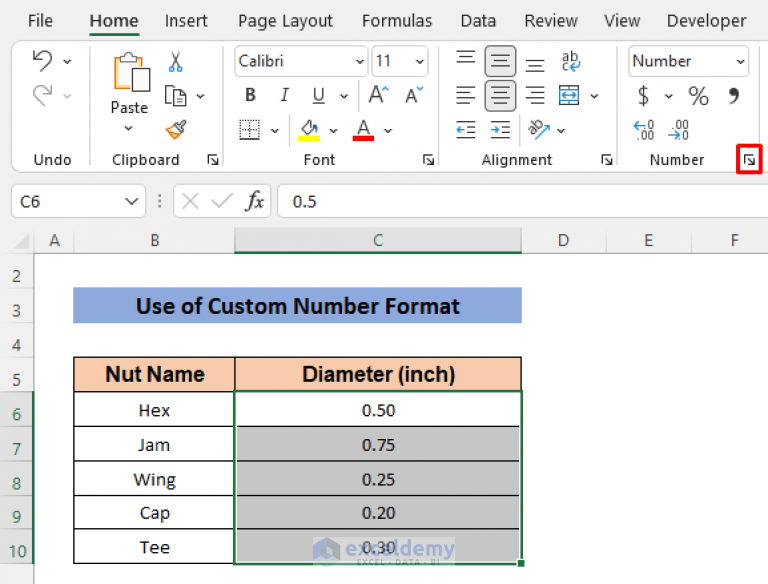The image size is (768, 584).
Task: Switch to the Page Layout tab
Action: click(285, 21)
